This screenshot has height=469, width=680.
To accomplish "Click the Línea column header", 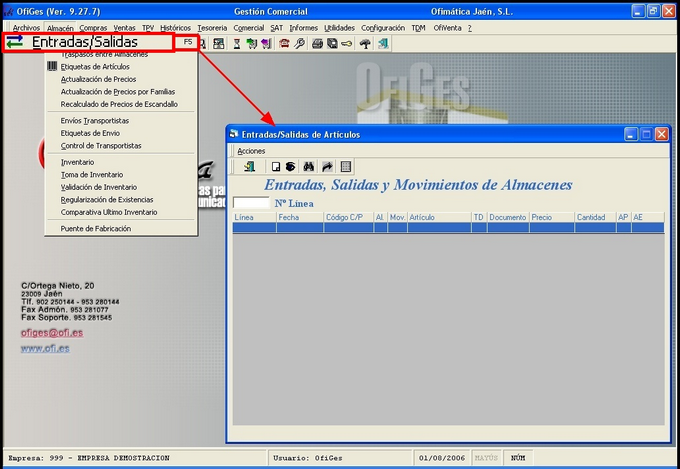I will coord(254,217).
